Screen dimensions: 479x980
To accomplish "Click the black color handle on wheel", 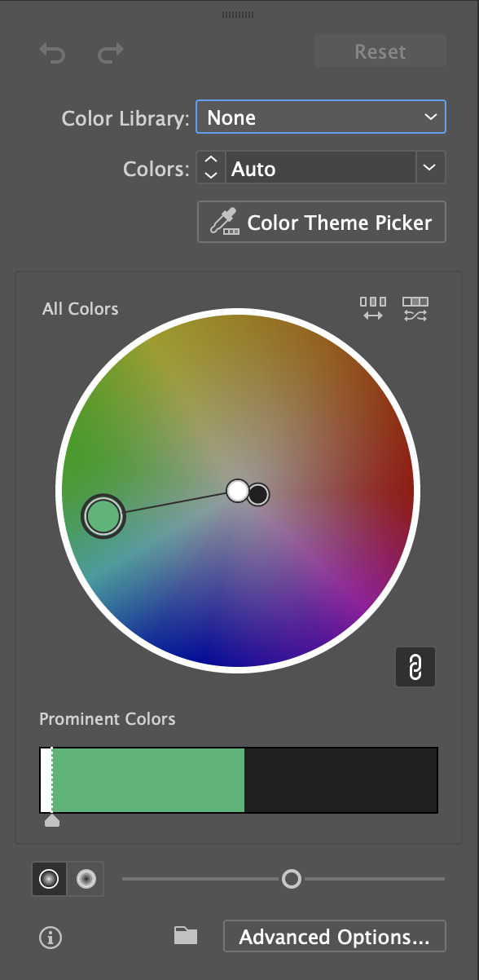I will click(x=258, y=494).
